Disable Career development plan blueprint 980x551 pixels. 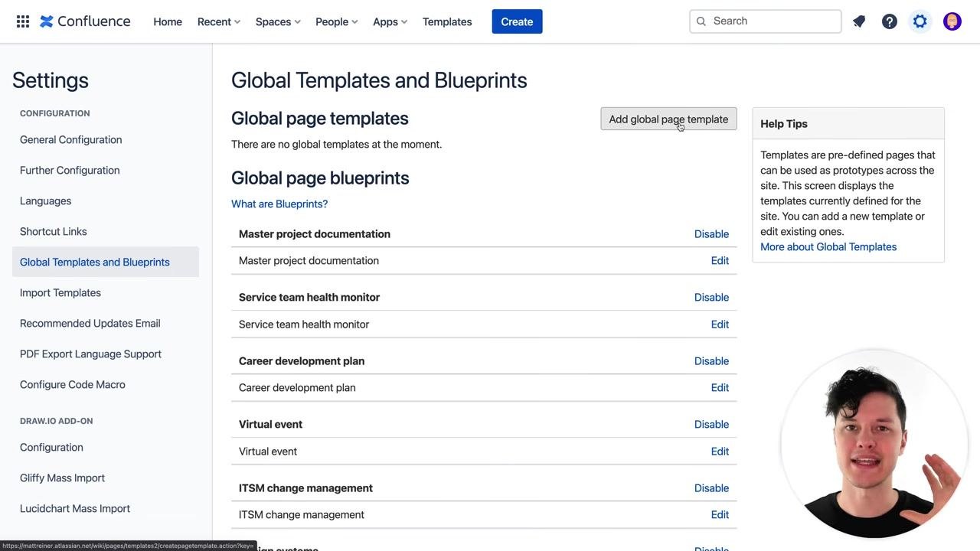[711, 360]
